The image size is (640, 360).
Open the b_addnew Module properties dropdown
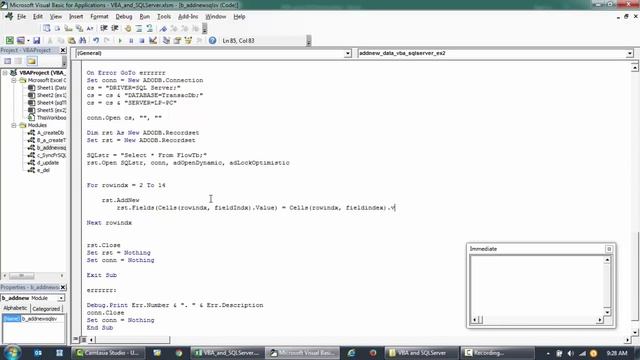tap(60, 298)
